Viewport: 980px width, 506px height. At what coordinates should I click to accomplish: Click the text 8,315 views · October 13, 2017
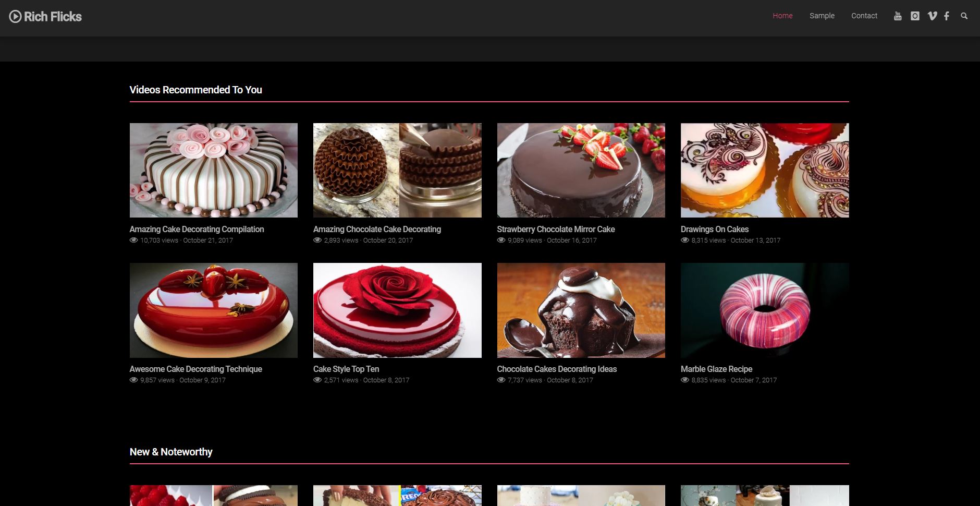(736, 240)
